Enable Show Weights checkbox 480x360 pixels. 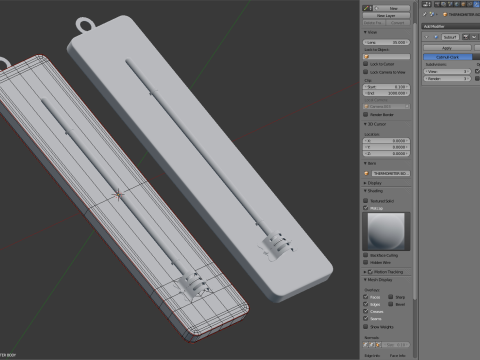click(366, 327)
